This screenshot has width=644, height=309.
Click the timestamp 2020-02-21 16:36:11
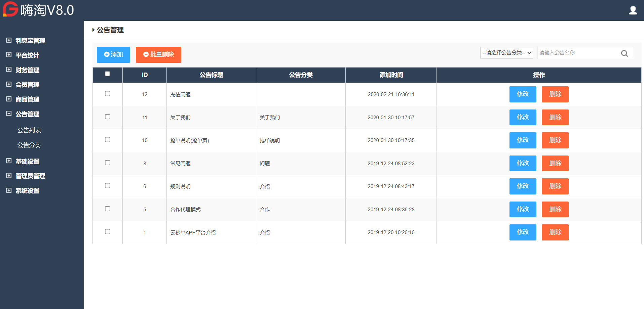391,94
